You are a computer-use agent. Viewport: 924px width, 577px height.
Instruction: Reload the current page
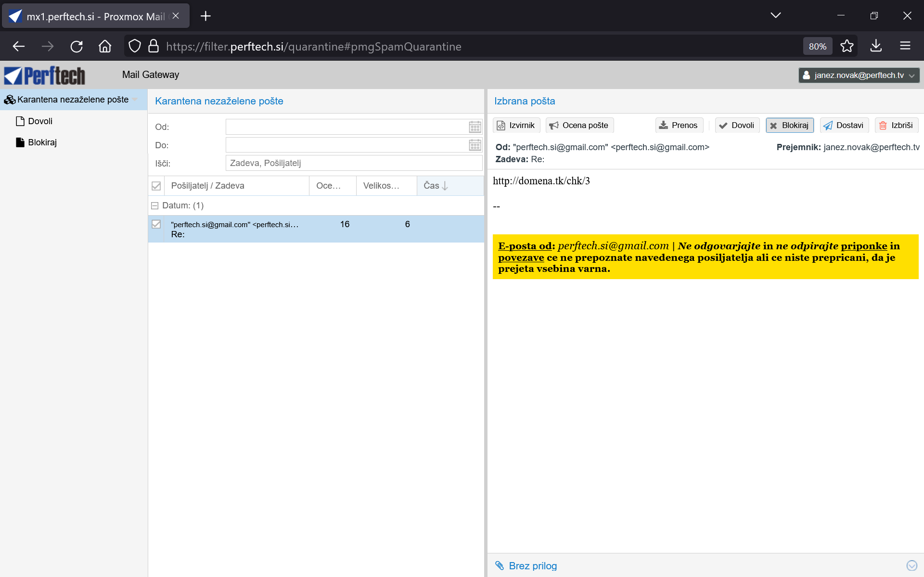coord(77,46)
